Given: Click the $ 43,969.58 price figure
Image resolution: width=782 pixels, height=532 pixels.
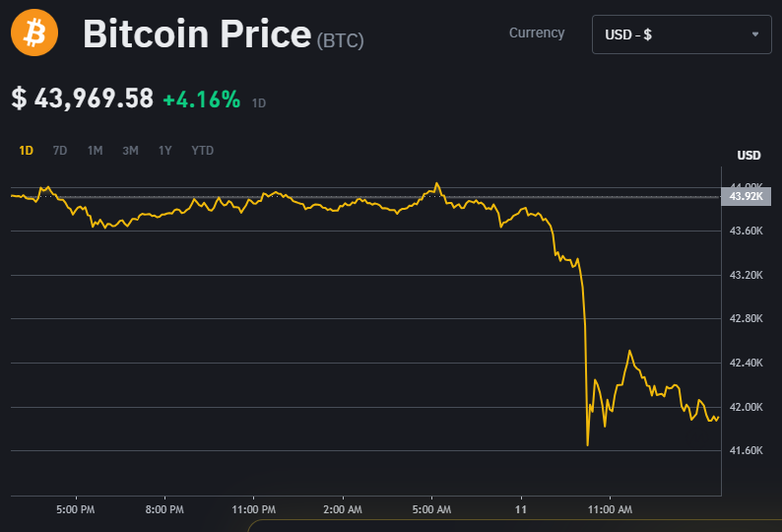Looking at the screenshot, I should pos(83,99).
